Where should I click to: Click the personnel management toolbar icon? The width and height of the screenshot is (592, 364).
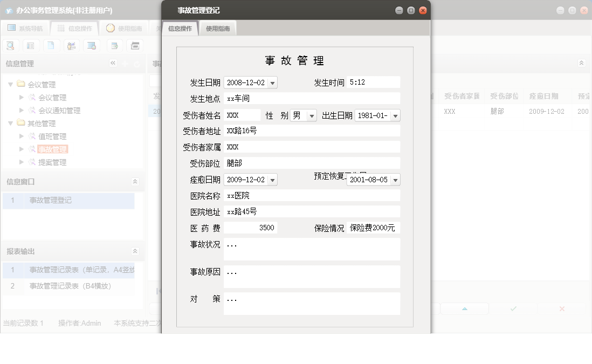pyautogui.click(x=71, y=45)
